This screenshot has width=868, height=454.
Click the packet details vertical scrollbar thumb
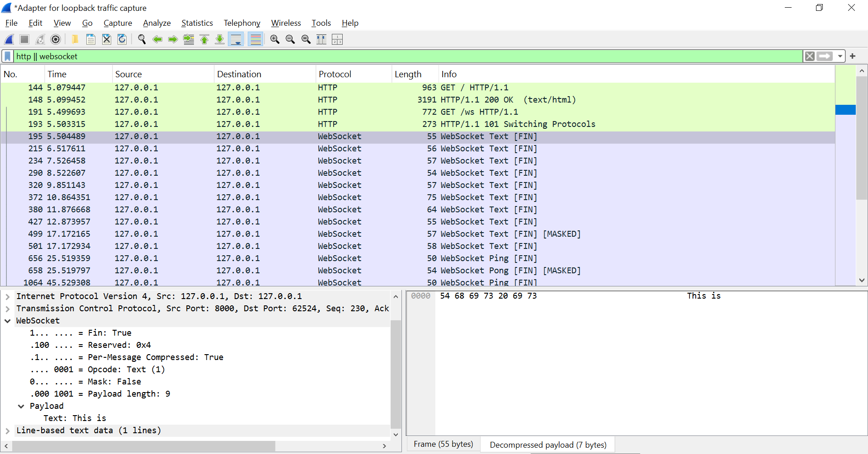(396, 374)
